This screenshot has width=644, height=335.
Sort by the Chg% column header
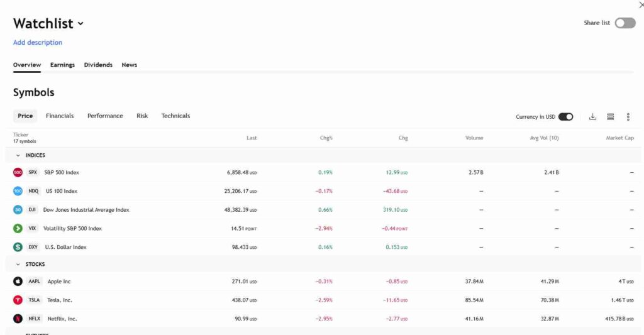pos(326,138)
